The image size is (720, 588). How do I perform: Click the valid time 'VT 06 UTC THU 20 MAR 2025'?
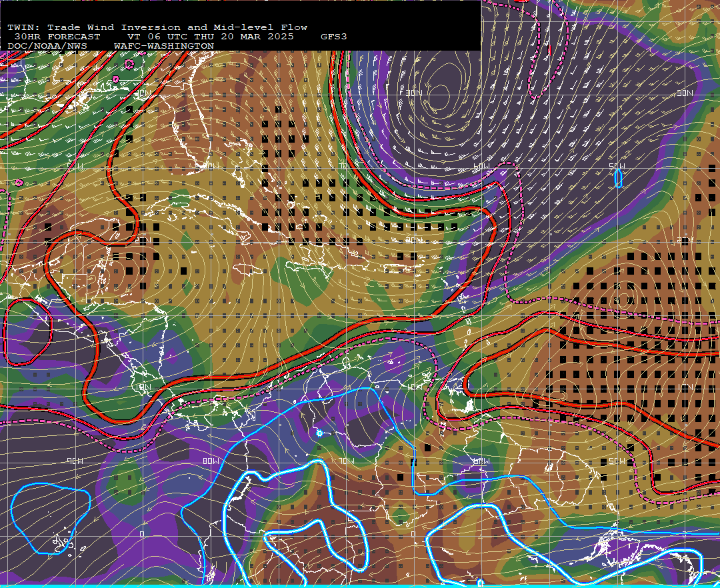[x=210, y=37]
